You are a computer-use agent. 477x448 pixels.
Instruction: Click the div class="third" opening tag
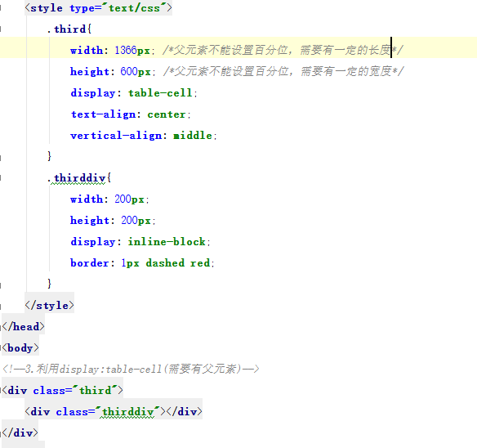coord(63,391)
